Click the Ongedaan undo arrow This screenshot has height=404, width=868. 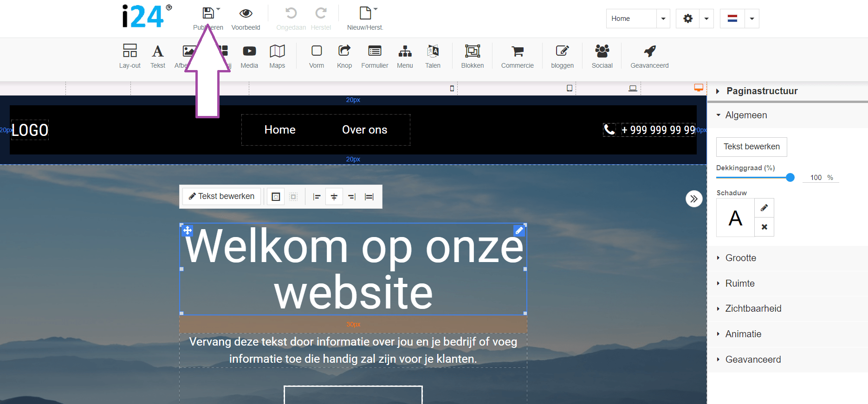point(291,13)
